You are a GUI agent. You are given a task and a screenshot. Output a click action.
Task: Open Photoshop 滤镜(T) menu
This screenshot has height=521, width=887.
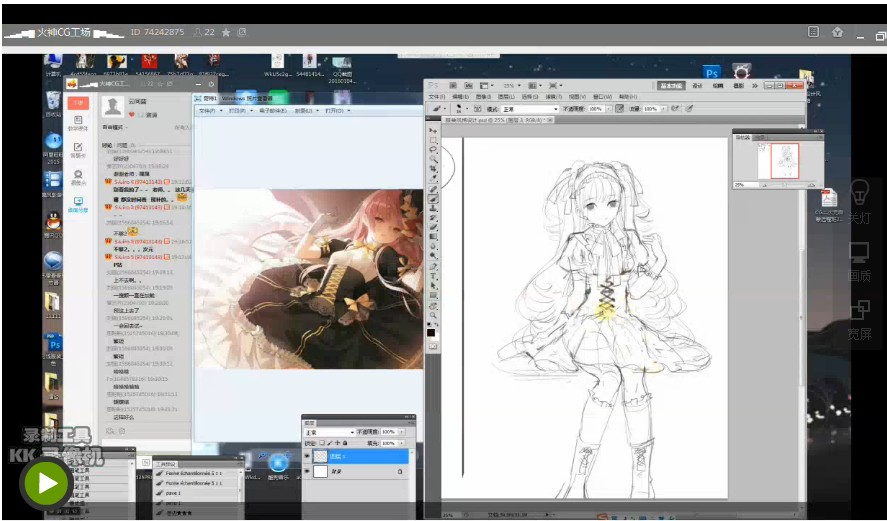coord(554,97)
